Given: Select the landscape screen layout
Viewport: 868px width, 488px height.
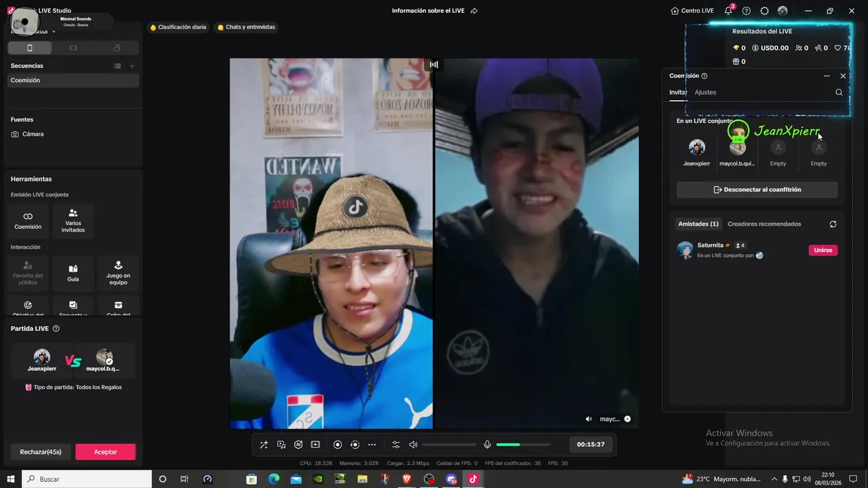Looking at the screenshot, I should click(73, 48).
